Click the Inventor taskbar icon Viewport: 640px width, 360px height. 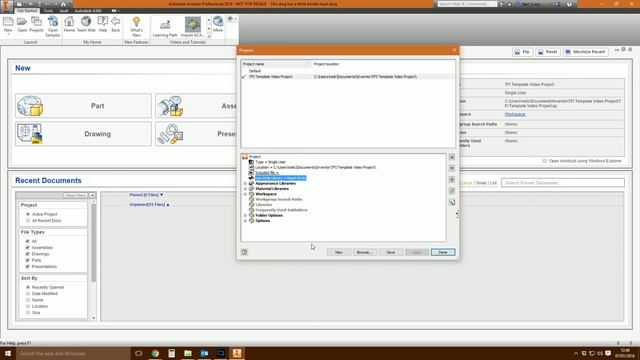point(237,353)
